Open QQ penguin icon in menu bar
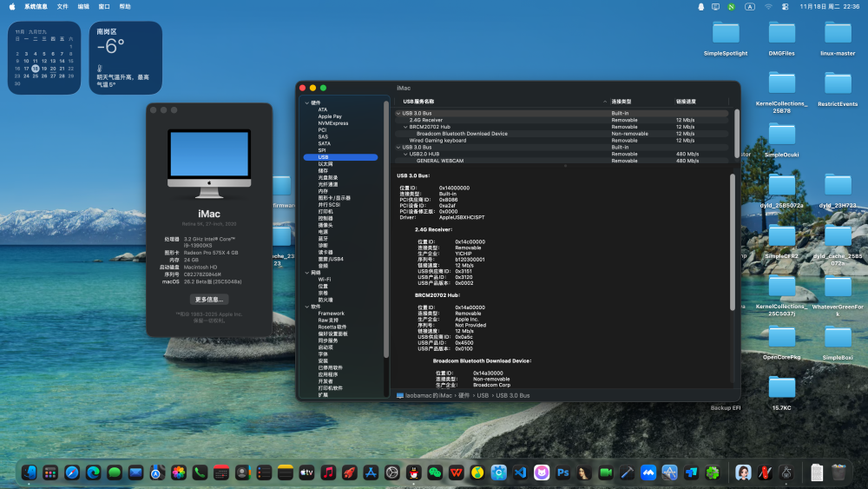Screen dimensions: 868x489 pyautogui.click(x=700, y=7)
